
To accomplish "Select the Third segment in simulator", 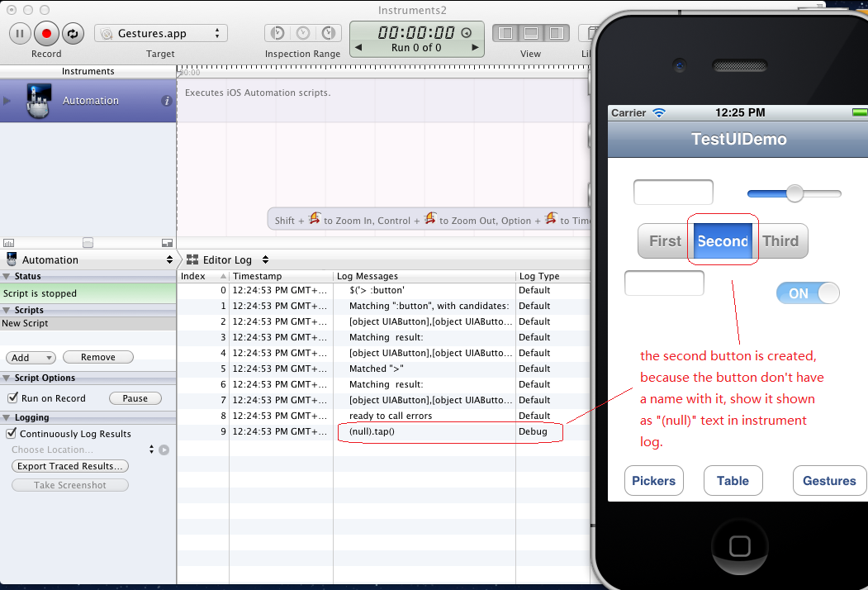I will 780,241.
